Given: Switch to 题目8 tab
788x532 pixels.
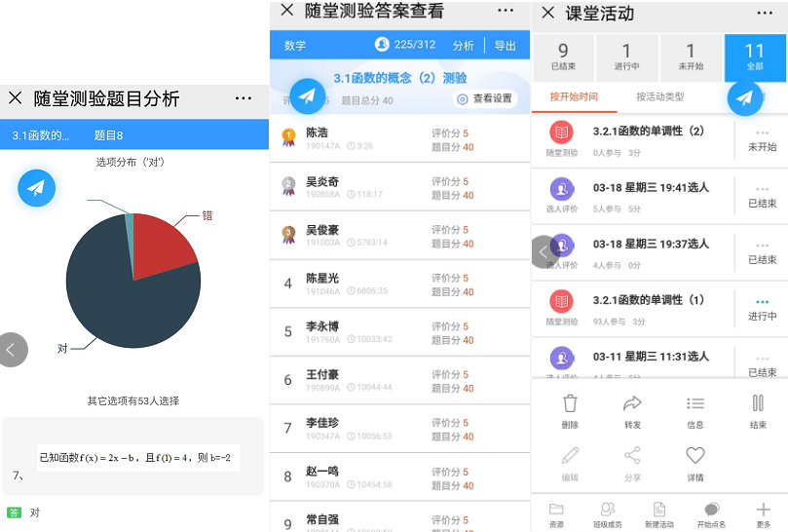Looking at the screenshot, I should (x=108, y=134).
